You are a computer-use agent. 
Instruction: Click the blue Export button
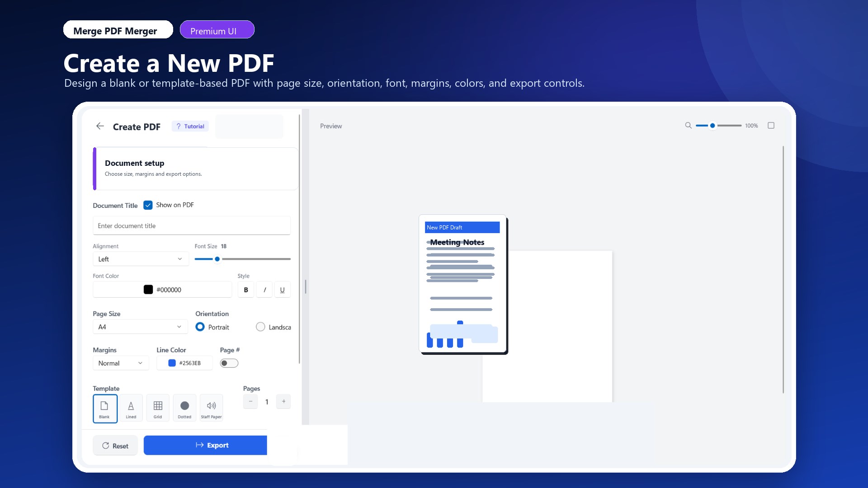[x=205, y=445]
